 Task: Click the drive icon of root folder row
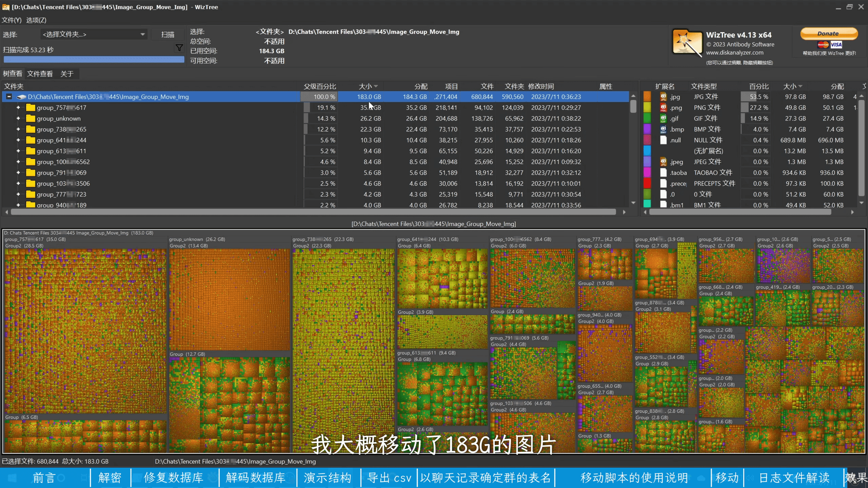point(22,97)
